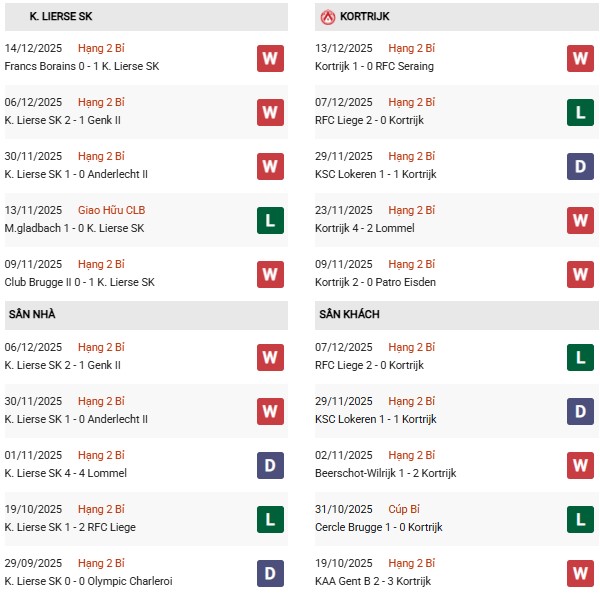The width and height of the screenshot is (600, 594).
Task: Open the SÂN KHÁCH away section header
Action: (351, 314)
